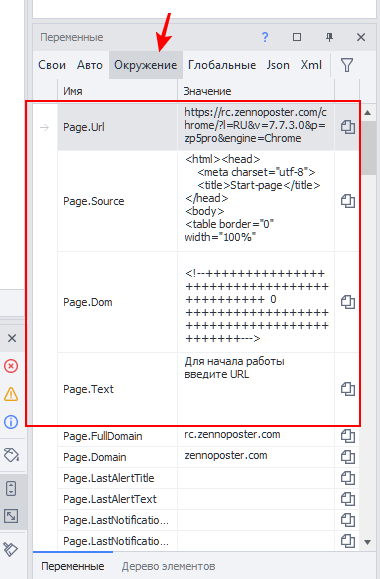The image size is (380, 579).
Task: Select the Page.Text variable name
Action: (x=88, y=389)
